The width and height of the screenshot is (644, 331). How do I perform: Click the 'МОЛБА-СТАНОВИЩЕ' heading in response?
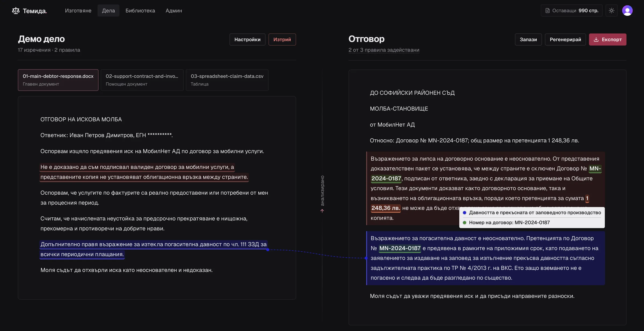(399, 109)
